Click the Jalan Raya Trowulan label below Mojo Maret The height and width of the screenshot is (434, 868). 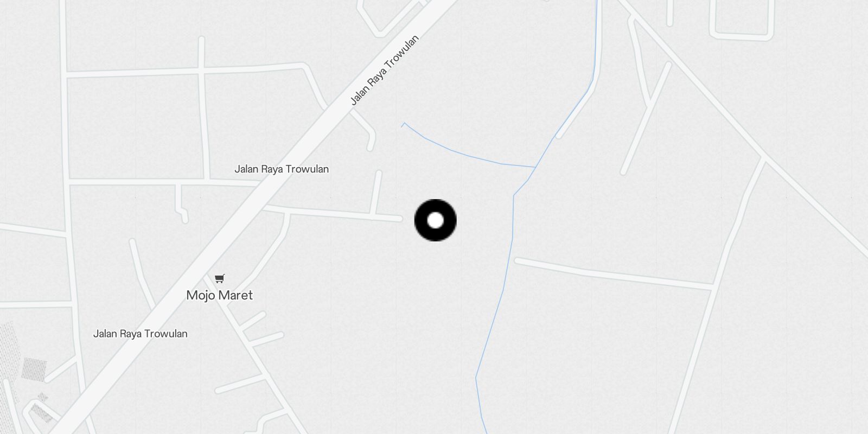coord(141,334)
